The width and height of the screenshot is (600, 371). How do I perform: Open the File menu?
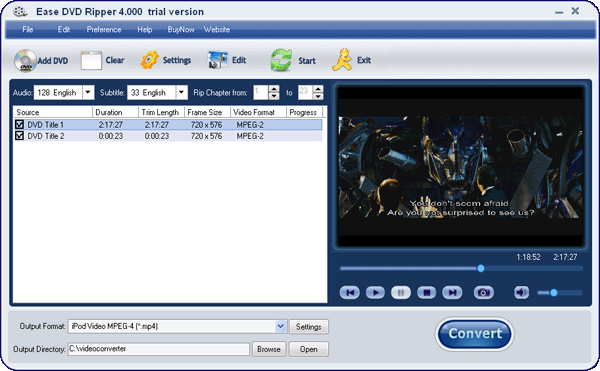[x=28, y=29]
